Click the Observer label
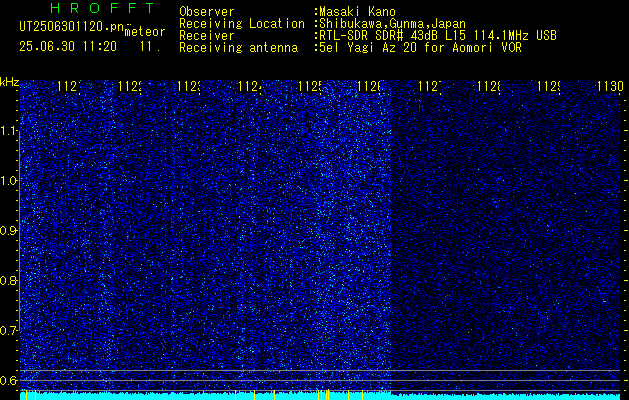 (x=207, y=12)
